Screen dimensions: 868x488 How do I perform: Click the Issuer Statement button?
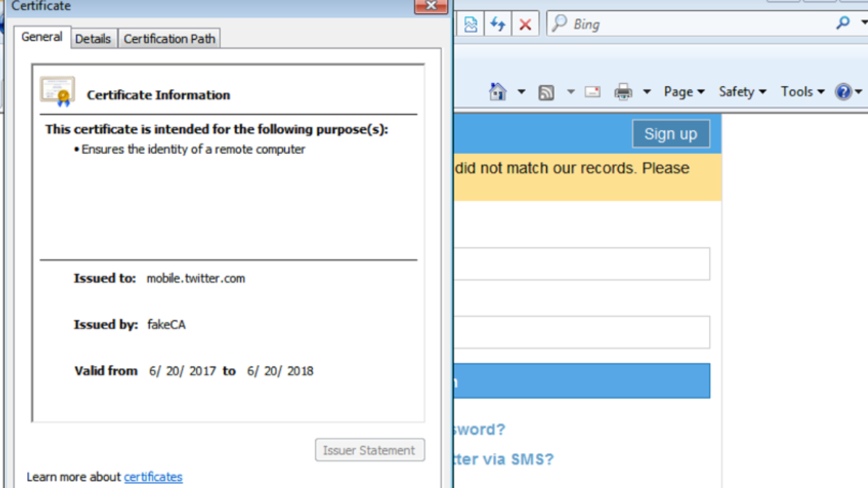(370, 450)
